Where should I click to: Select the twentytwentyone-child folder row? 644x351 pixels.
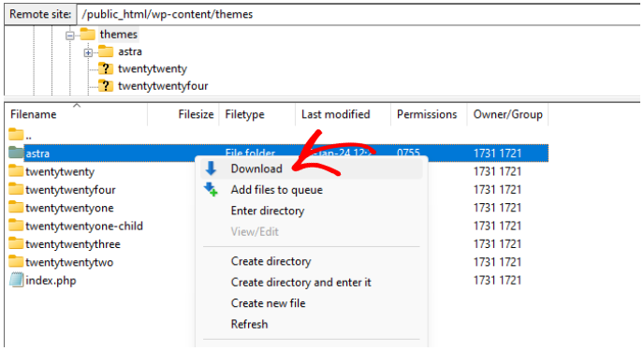pyautogui.click(x=84, y=226)
